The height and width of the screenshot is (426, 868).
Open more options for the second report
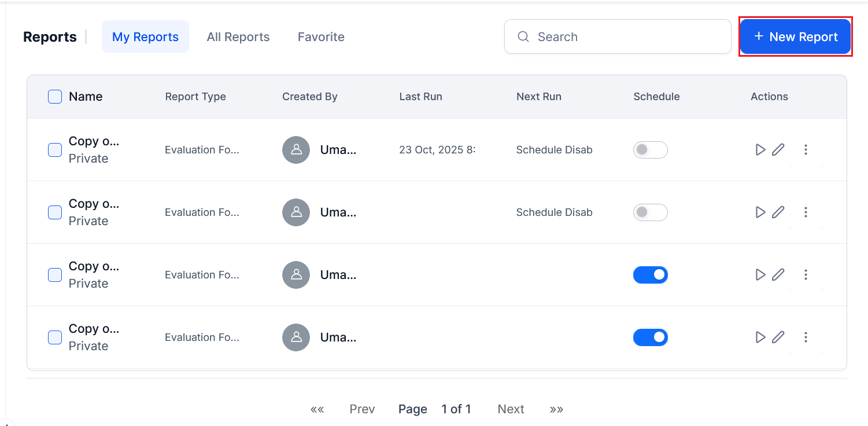(x=806, y=212)
